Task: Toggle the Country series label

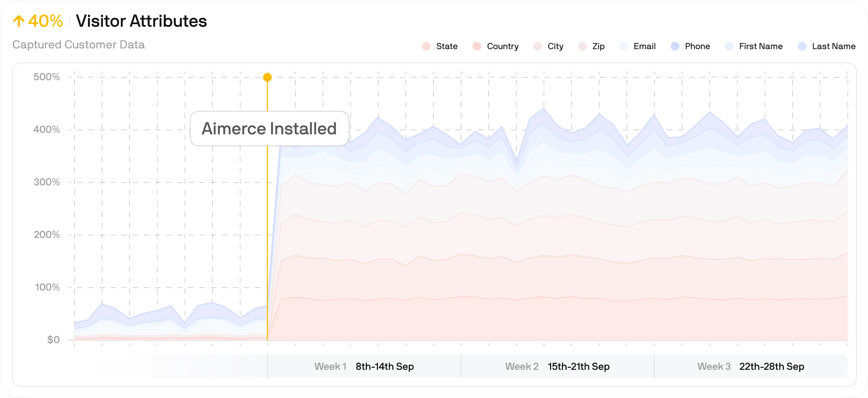Action: point(503,46)
